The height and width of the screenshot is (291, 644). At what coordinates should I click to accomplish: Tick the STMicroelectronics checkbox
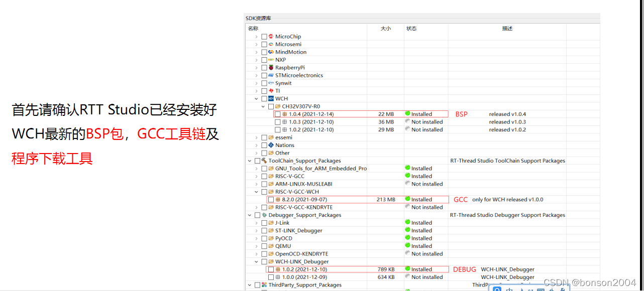click(x=264, y=75)
